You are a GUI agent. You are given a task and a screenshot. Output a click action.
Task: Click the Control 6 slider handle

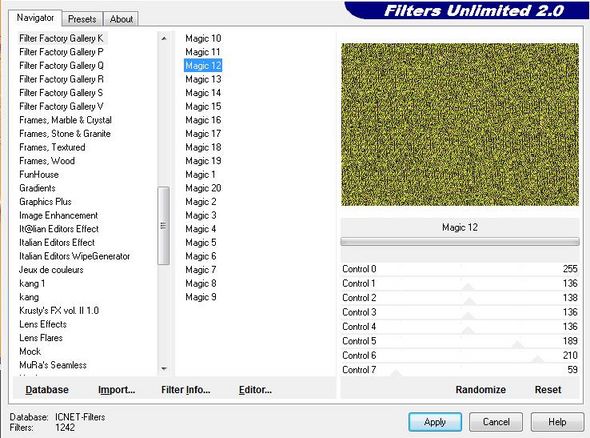(x=537, y=359)
